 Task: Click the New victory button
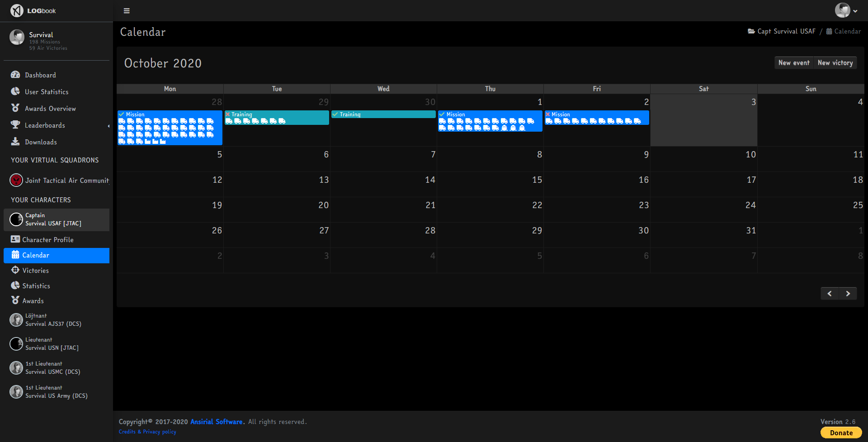[x=835, y=63]
